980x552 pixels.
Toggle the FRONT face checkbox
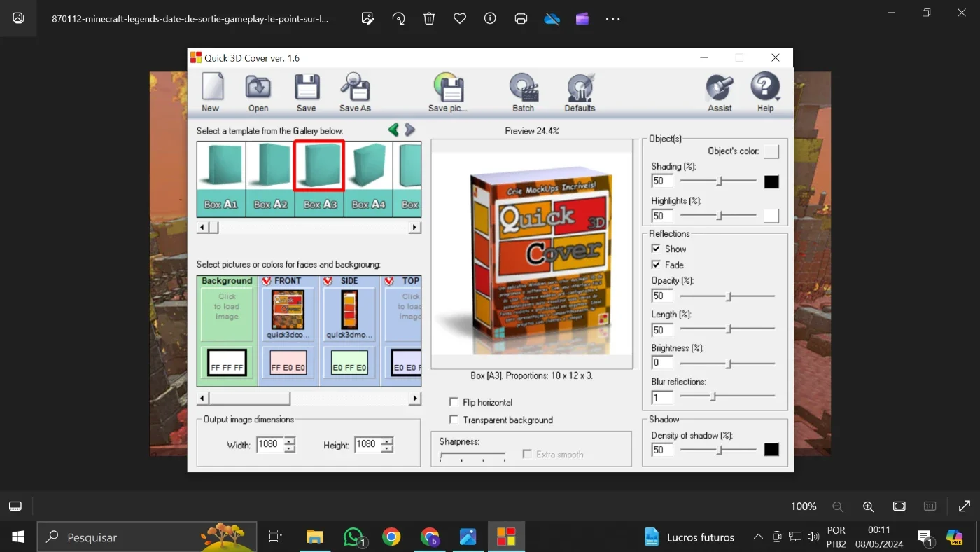[266, 281]
